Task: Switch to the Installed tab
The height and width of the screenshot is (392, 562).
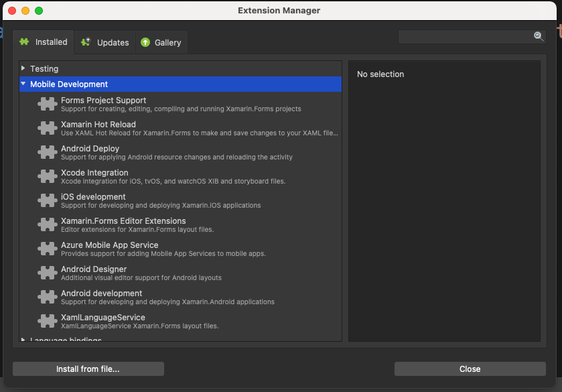Action: 44,42
